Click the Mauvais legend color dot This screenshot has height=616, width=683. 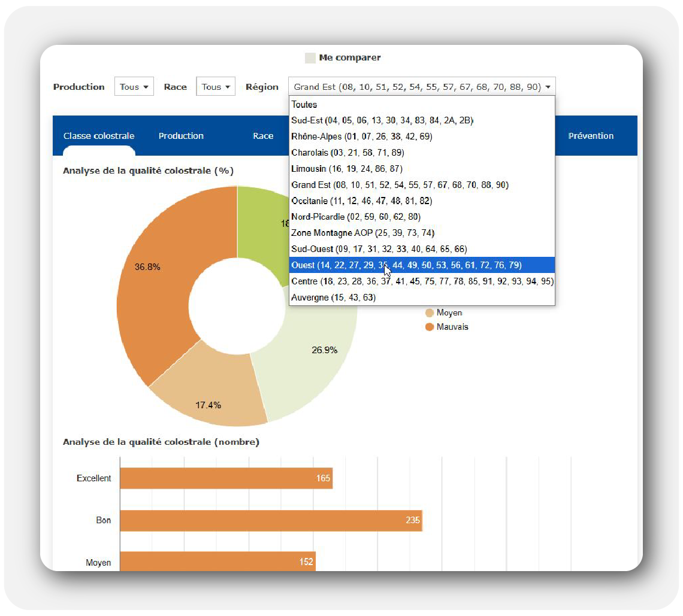(x=429, y=327)
